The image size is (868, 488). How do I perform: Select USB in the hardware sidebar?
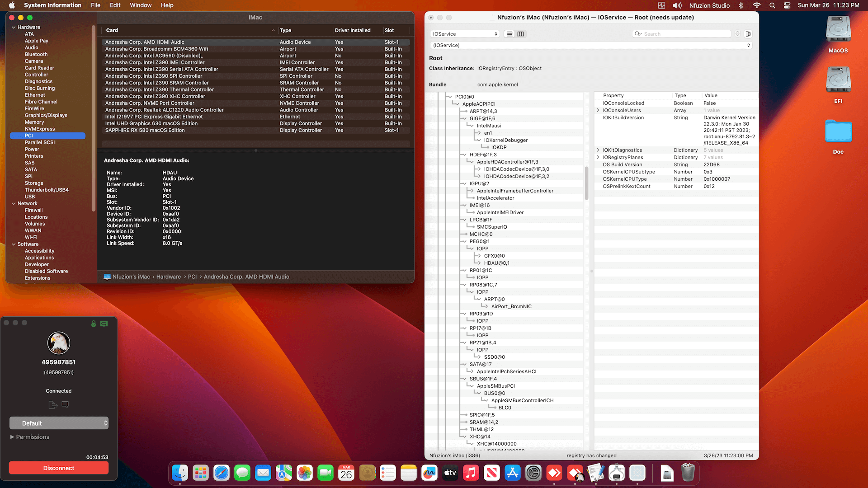click(30, 197)
